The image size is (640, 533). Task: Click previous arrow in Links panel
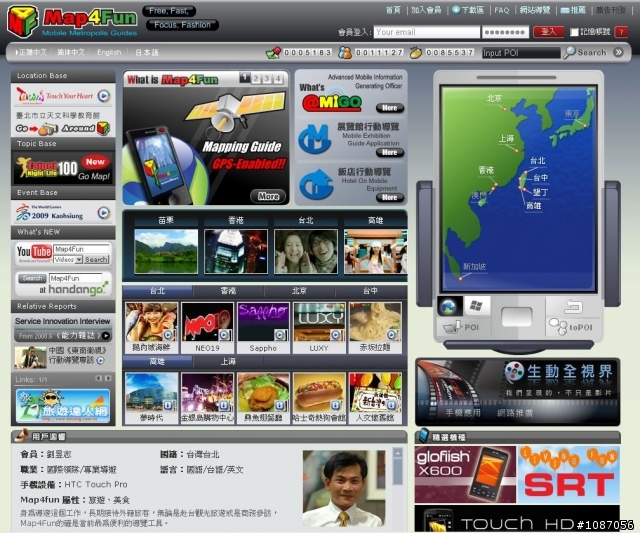coord(98,379)
